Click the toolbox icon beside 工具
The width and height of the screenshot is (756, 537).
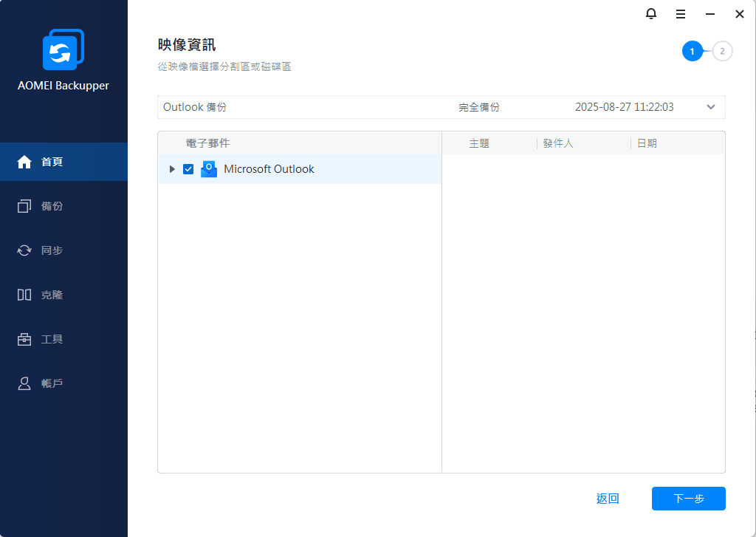(x=24, y=339)
